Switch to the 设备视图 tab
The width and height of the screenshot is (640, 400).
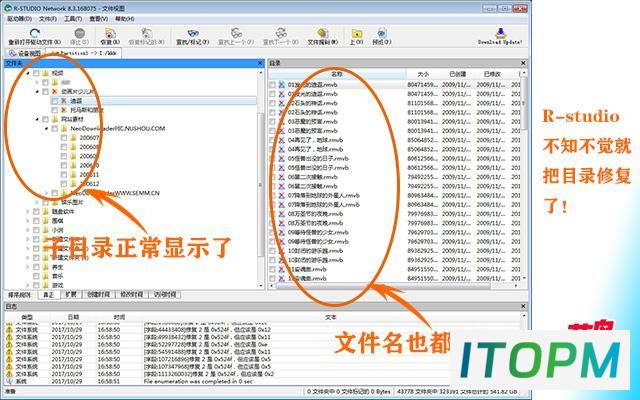click(x=25, y=53)
